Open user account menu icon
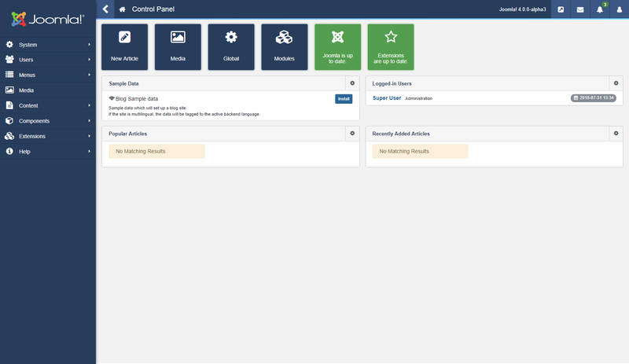 tap(620, 9)
